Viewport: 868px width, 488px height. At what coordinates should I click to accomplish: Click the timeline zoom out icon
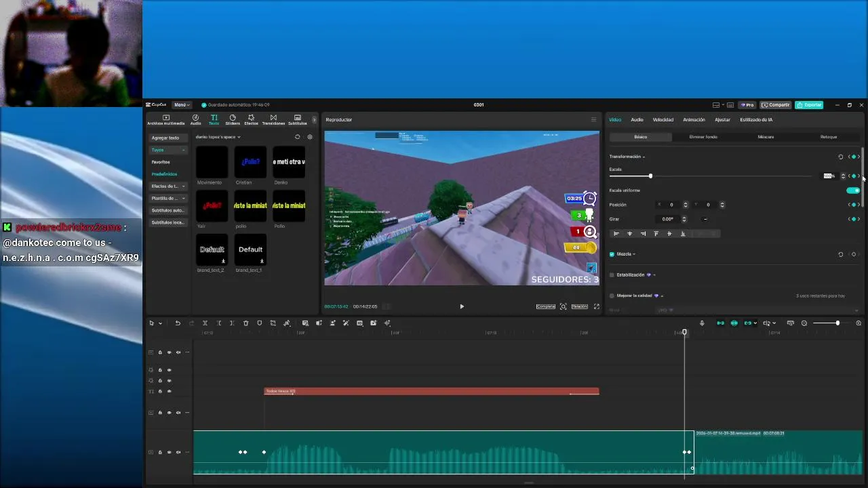(804, 323)
